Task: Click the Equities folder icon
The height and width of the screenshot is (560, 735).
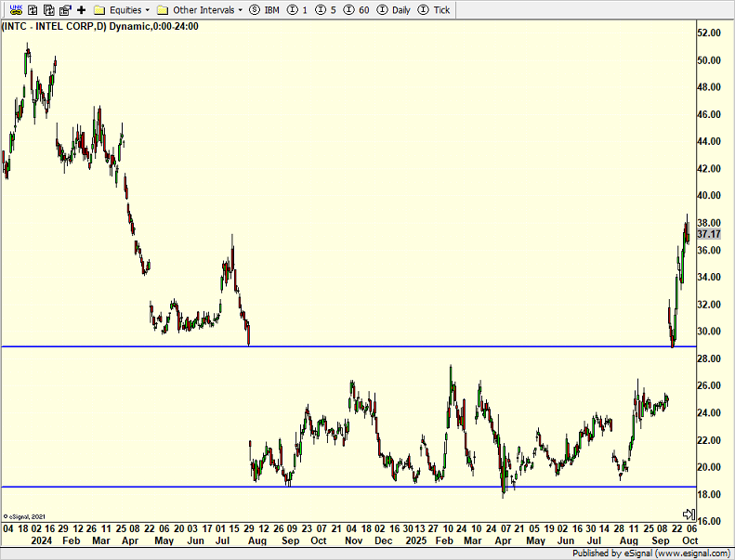Action: pyautogui.click(x=99, y=9)
